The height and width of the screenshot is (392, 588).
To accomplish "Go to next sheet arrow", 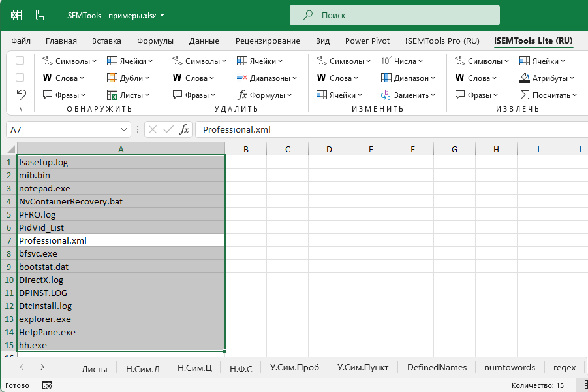I will 42,367.
